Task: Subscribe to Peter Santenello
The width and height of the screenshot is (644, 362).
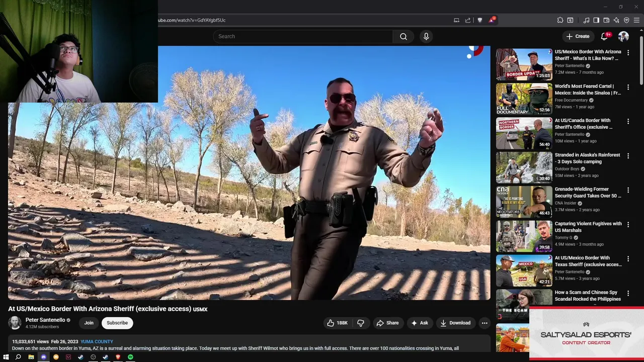Action: [x=117, y=323]
